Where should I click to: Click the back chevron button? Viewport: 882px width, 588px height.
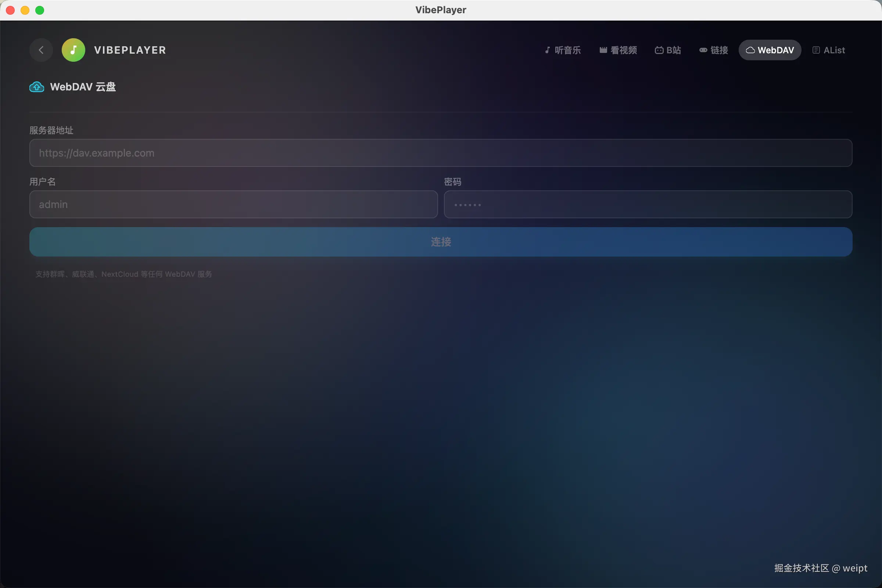(x=41, y=50)
